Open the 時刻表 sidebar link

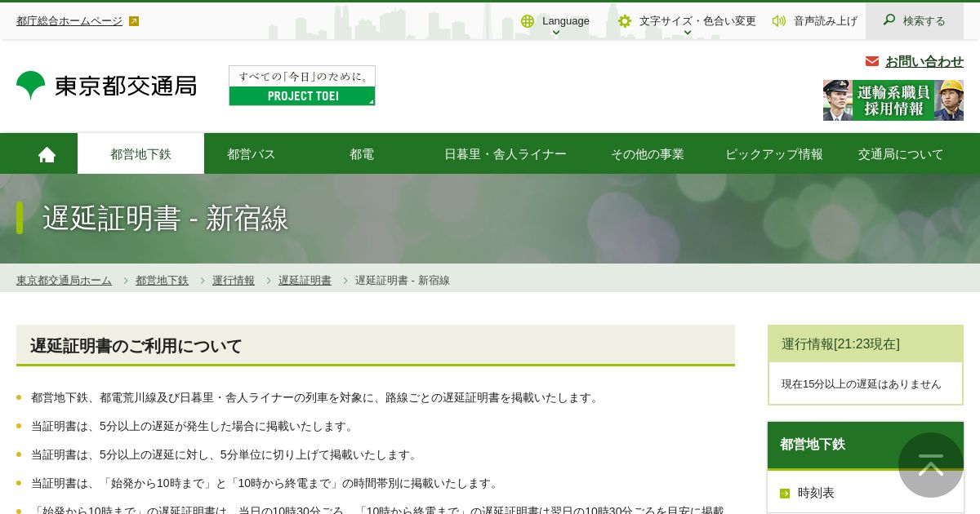coord(816,493)
